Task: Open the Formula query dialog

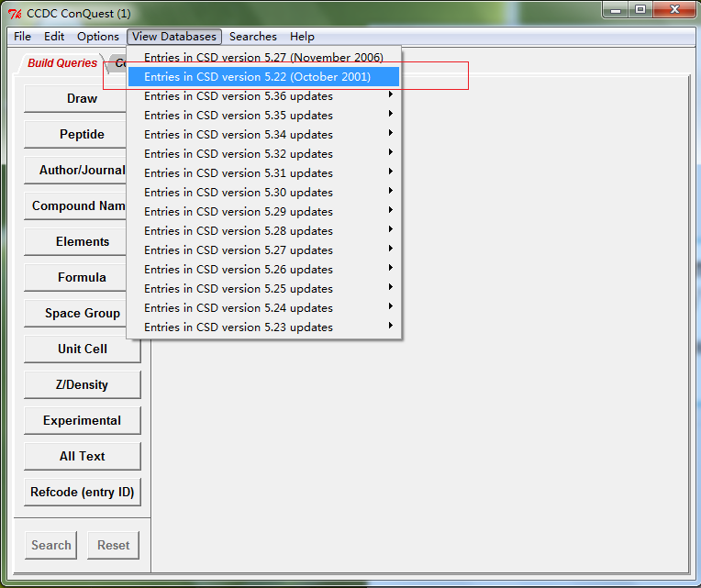Action: (75, 277)
